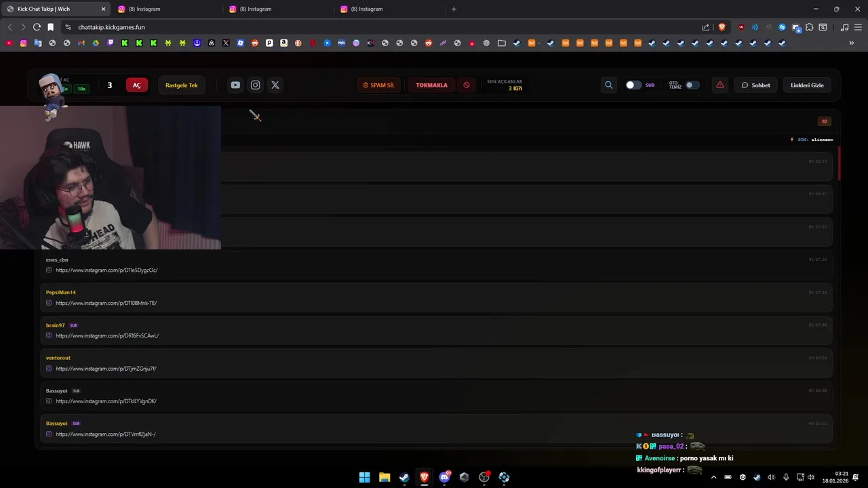
Task: Click username PepsiMan14
Action: pyautogui.click(x=61, y=292)
